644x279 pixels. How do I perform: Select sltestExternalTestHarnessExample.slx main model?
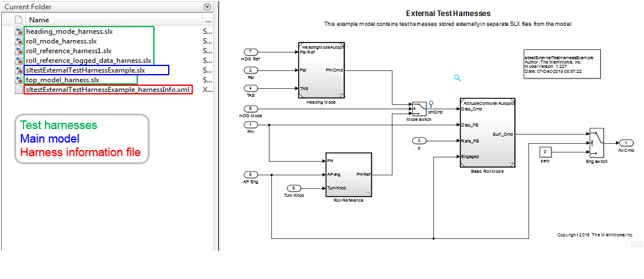[85, 70]
